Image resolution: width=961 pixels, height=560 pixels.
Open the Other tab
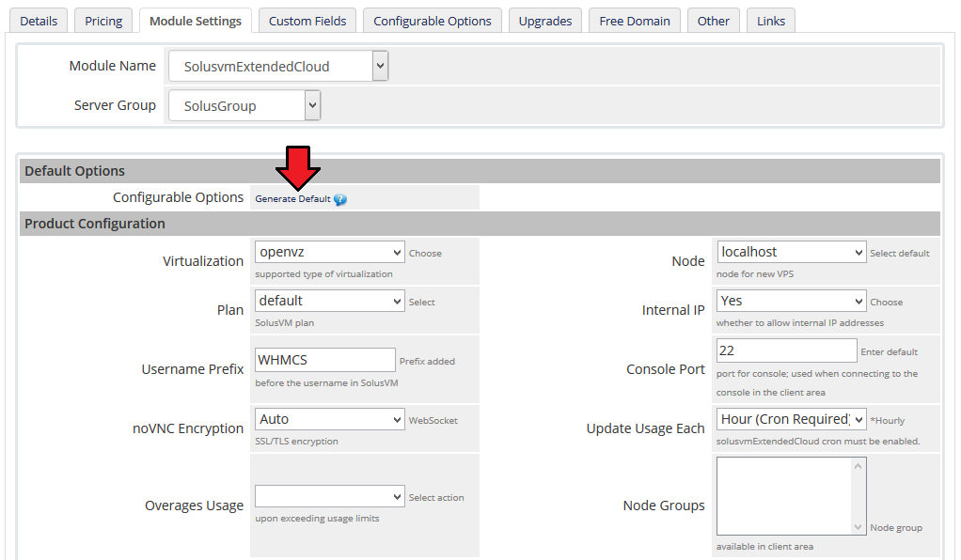[714, 21]
